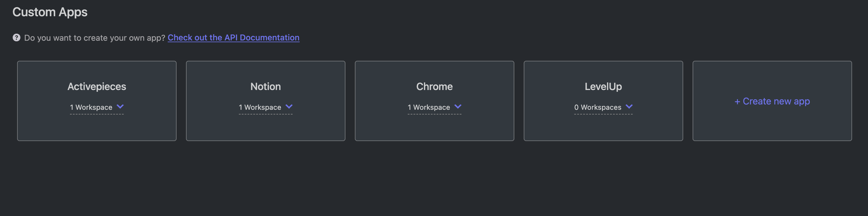This screenshot has height=216, width=868.
Task: Select the Notion app title
Action: [x=265, y=86]
